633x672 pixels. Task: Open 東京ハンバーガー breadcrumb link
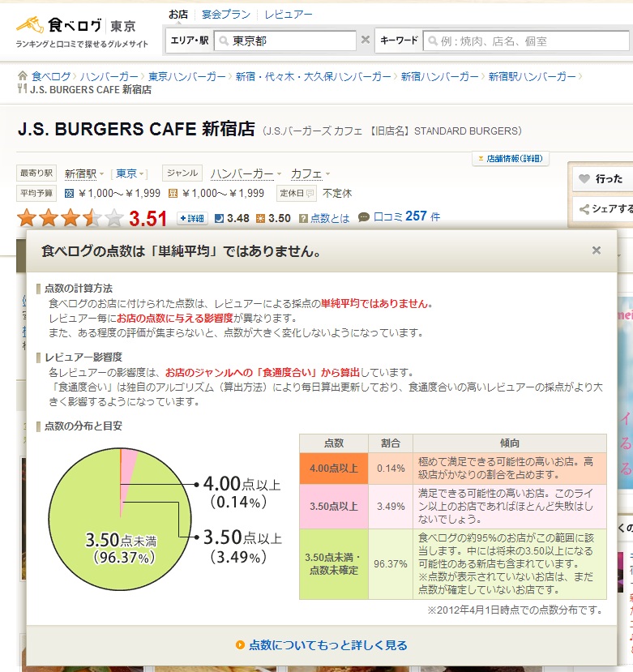(x=187, y=76)
